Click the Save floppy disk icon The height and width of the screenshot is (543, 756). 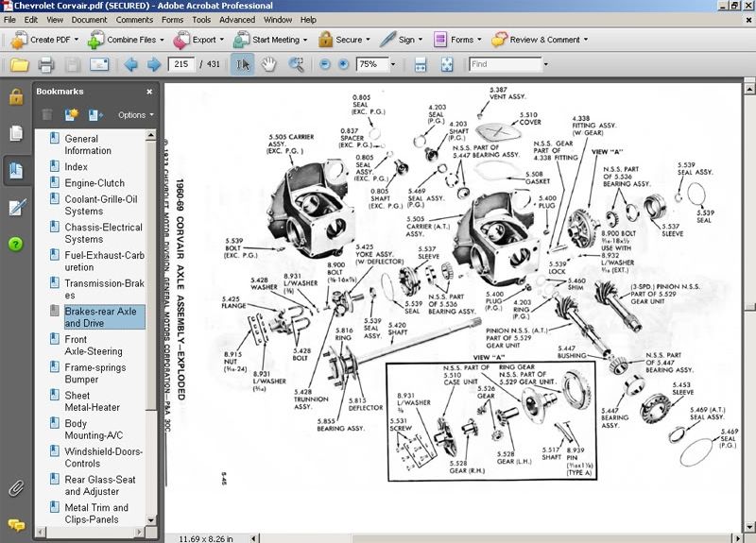[73, 64]
